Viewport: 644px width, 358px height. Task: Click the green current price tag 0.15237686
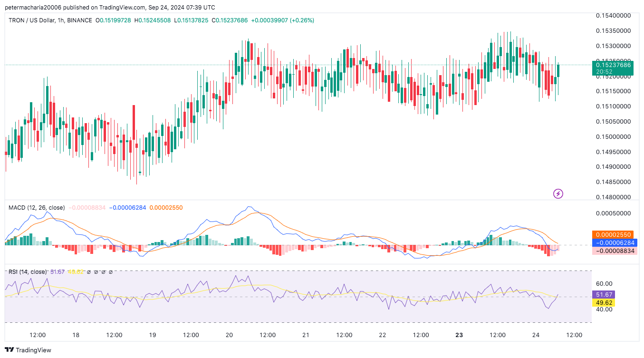[613, 65]
